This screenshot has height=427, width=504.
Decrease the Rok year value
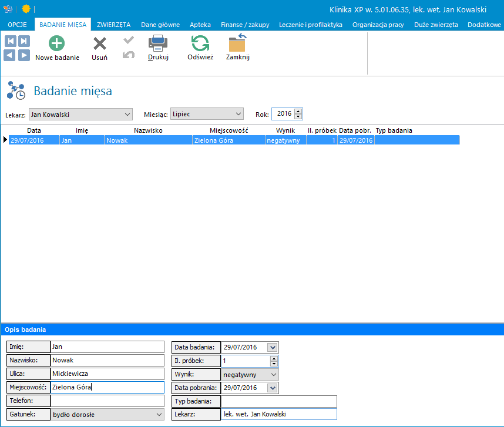[298, 116]
